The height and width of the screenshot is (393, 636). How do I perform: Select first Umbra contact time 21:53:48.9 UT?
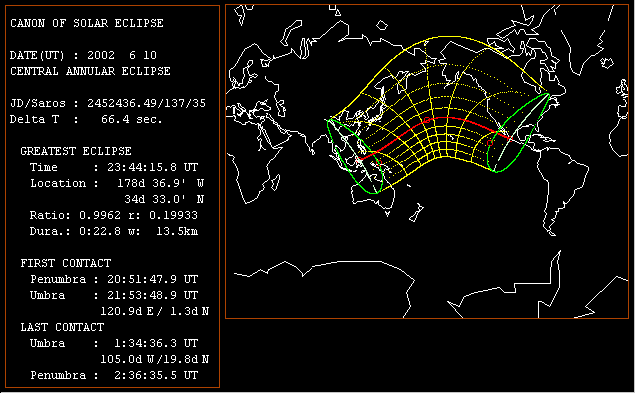click(x=153, y=295)
